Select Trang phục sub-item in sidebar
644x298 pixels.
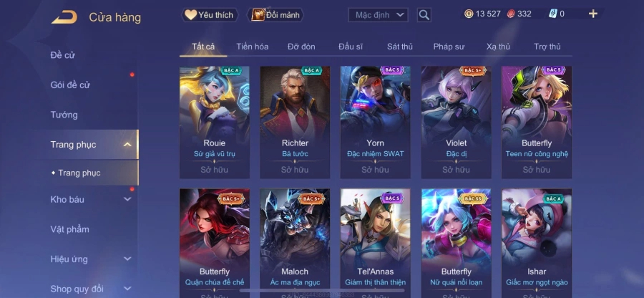[x=79, y=173]
